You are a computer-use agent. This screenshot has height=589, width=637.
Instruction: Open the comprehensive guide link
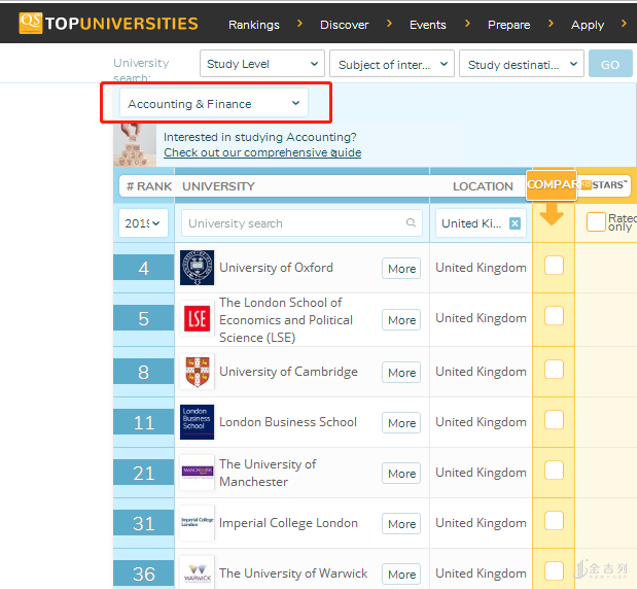[x=262, y=153]
